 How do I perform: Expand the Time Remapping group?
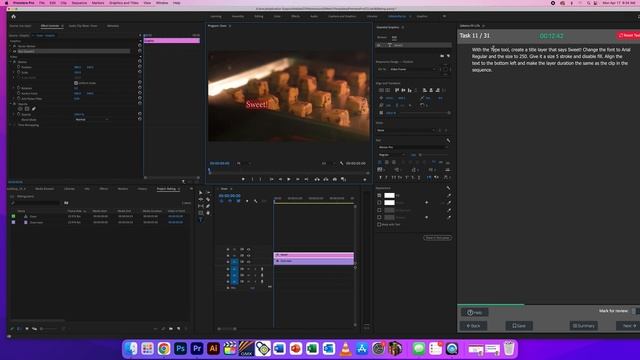11,125
